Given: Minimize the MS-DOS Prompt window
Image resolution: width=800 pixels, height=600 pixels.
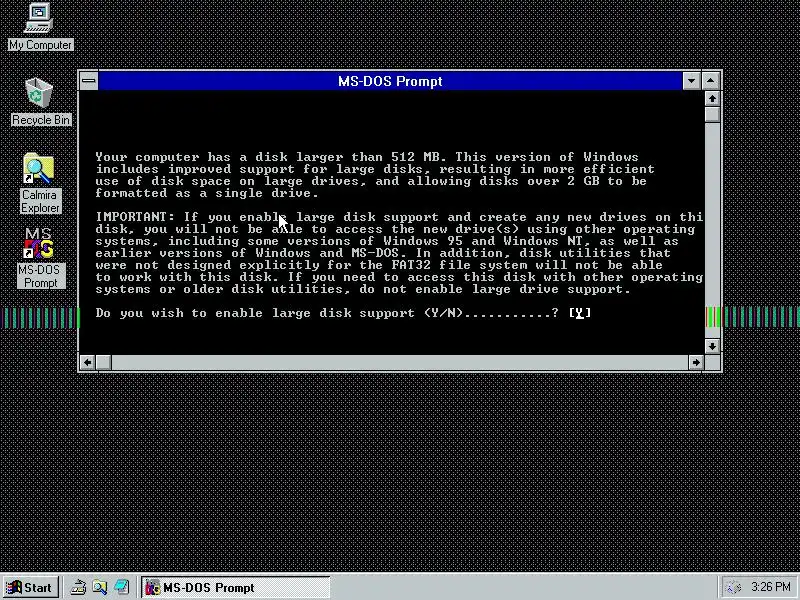Looking at the screenshot, I should (x=691, y=81).
